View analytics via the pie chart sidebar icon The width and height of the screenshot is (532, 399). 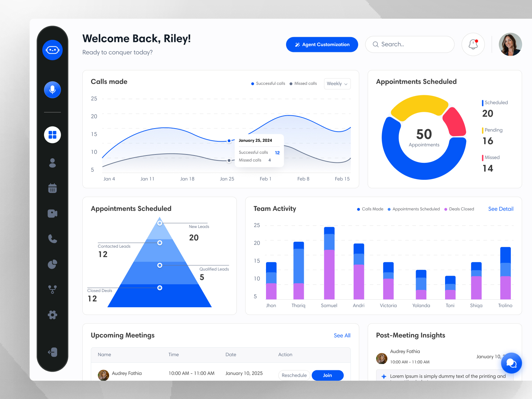(52, 264)
